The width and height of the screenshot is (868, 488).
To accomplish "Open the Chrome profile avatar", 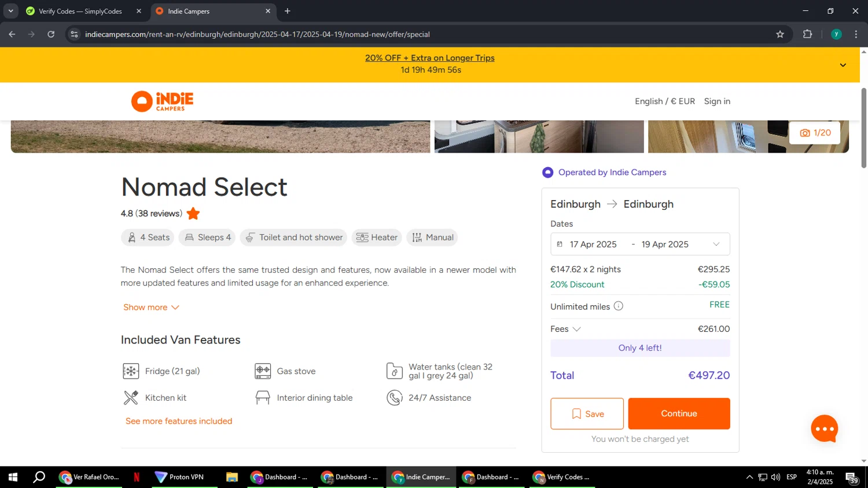I will [x=836, y=34].
